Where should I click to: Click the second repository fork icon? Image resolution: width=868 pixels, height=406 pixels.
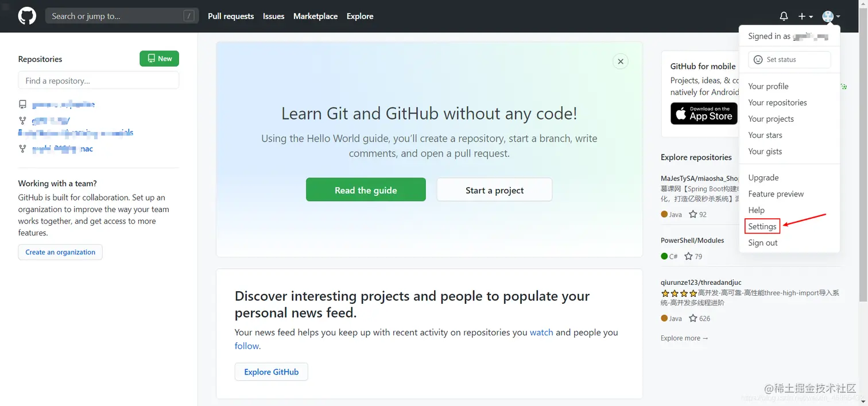coord(22,121)
